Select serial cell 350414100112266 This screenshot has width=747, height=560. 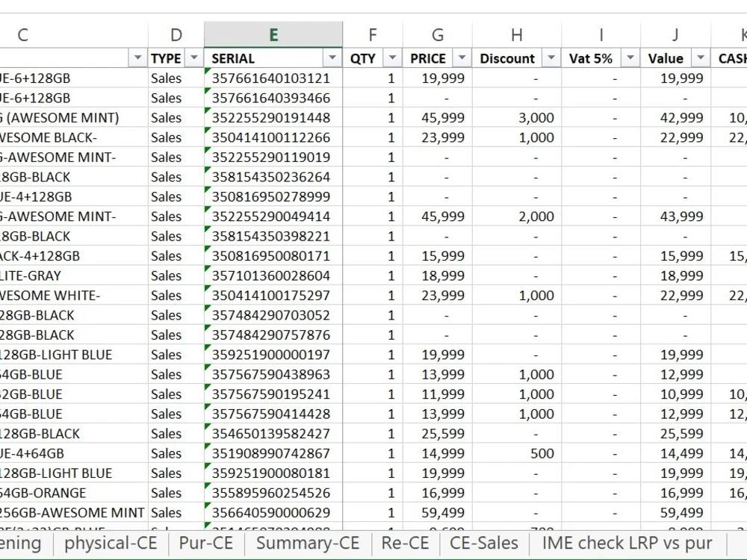273,137
